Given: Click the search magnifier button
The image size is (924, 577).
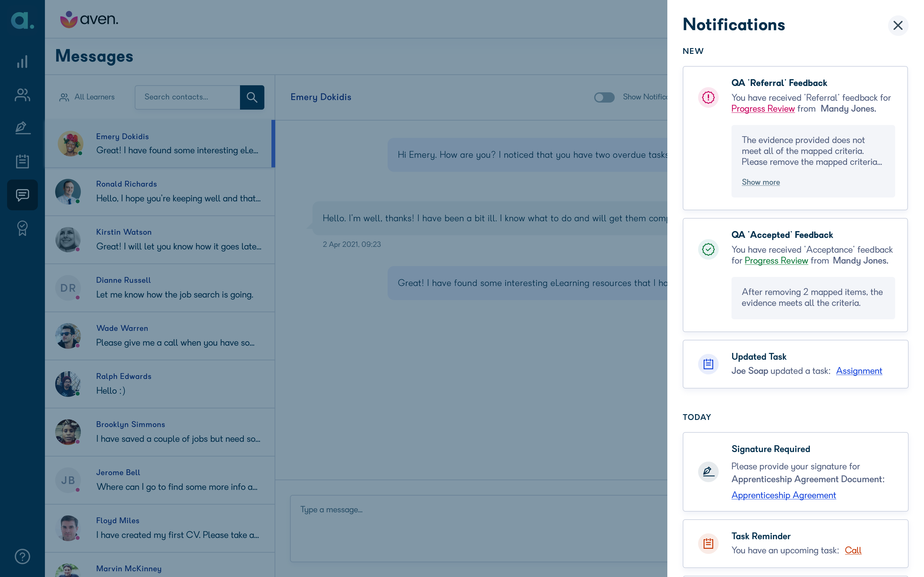Looking at the screenshot, I should 252,97.
